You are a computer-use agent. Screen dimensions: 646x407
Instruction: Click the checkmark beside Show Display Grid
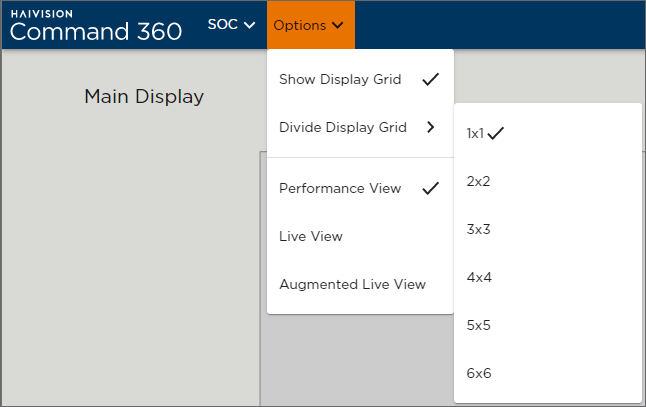point(431,79)
